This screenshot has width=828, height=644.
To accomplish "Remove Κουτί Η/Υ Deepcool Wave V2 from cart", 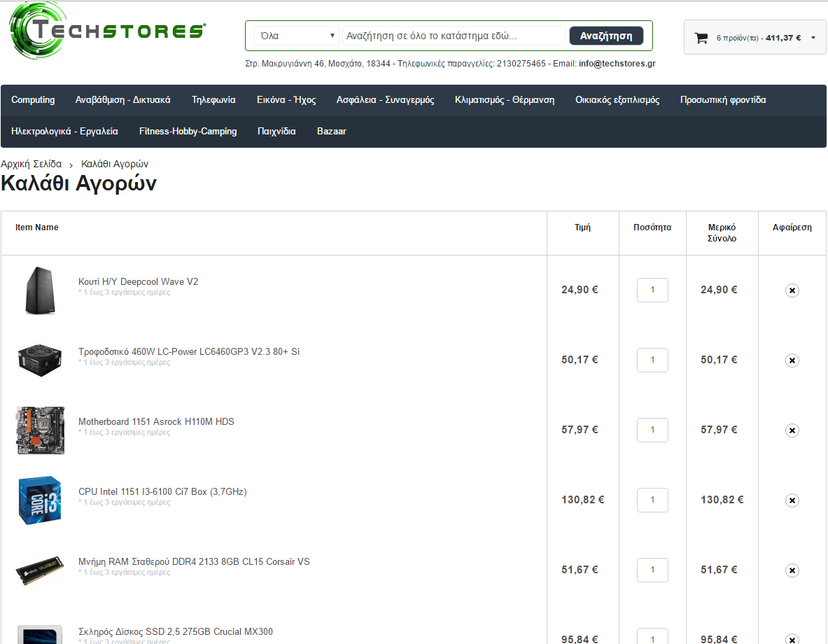I will point(792,290).
